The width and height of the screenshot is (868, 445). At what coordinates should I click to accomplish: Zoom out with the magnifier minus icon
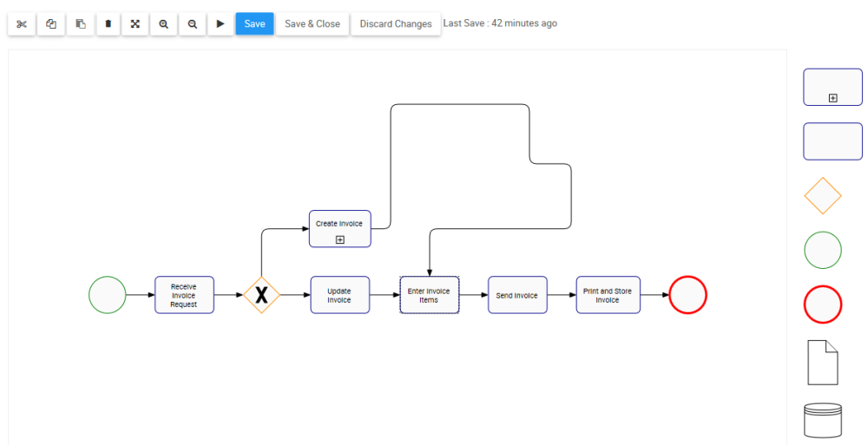[x=192, y=24]
